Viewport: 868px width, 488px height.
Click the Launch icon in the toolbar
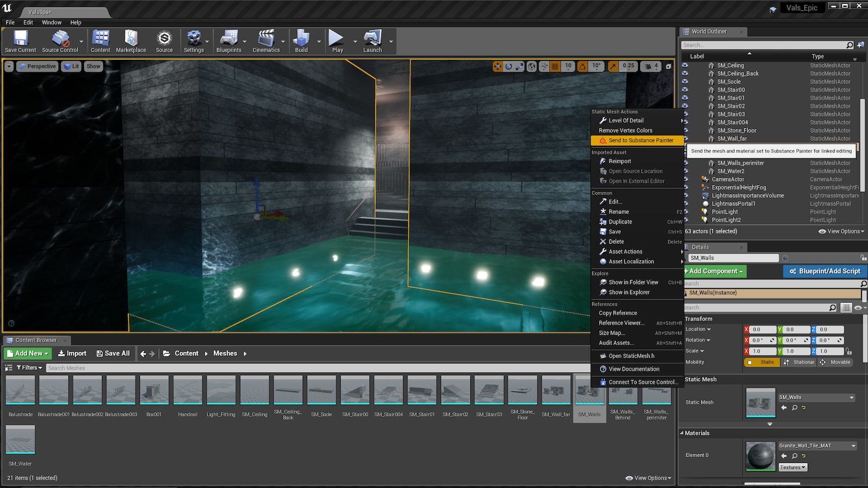click(x=372, y=41)
